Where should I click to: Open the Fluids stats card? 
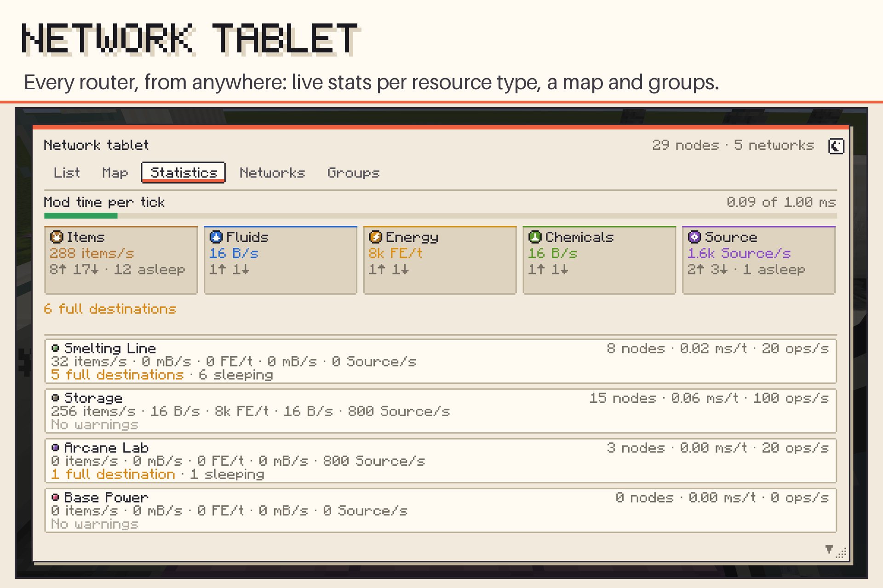(x=281, y=260)
